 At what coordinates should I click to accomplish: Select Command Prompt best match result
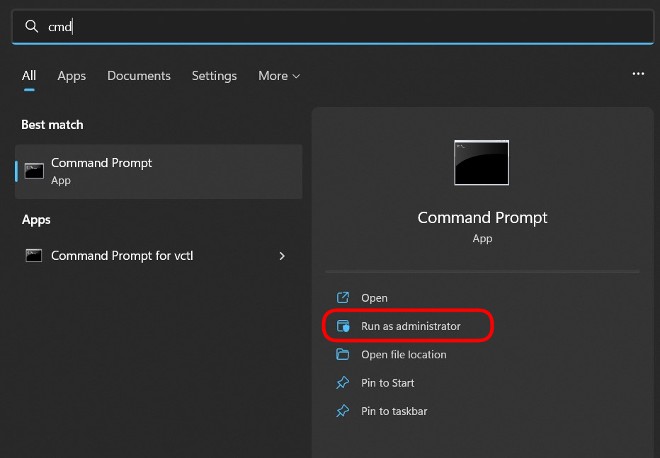(x=160, y=171)
